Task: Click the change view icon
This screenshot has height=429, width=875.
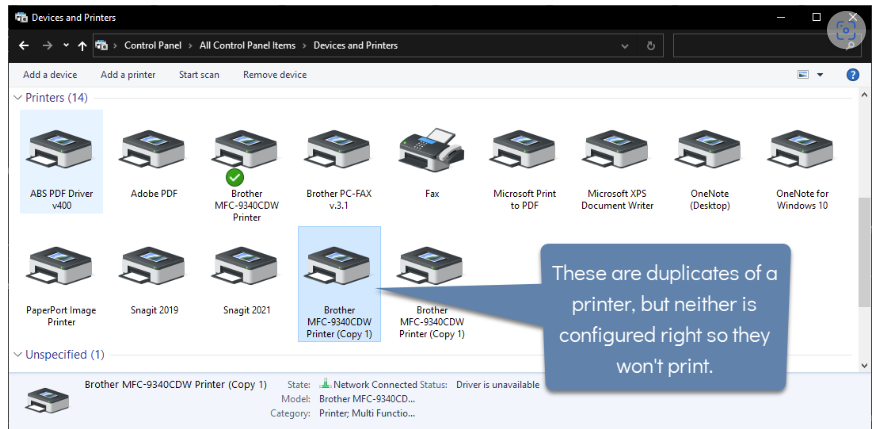Action: click(803, 75)
